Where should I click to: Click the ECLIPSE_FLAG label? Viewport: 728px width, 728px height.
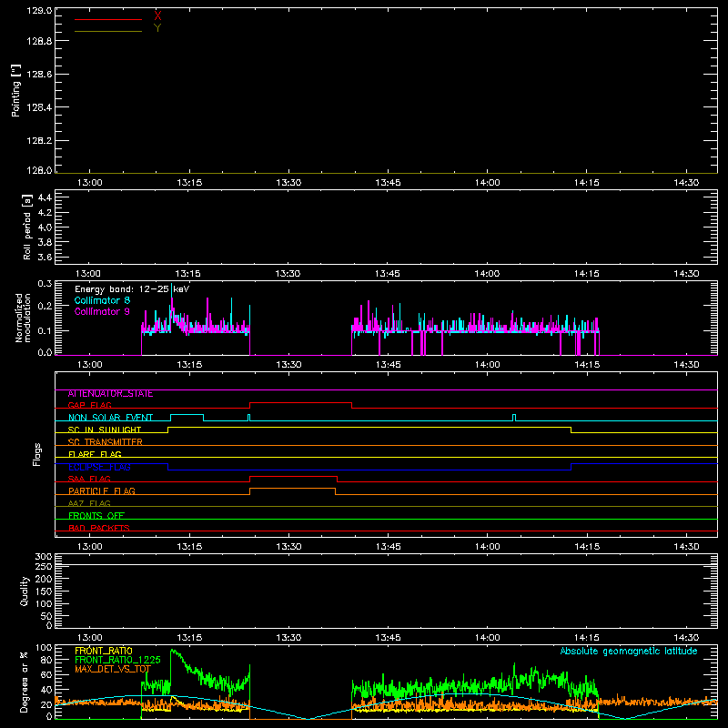pos(99,467)
